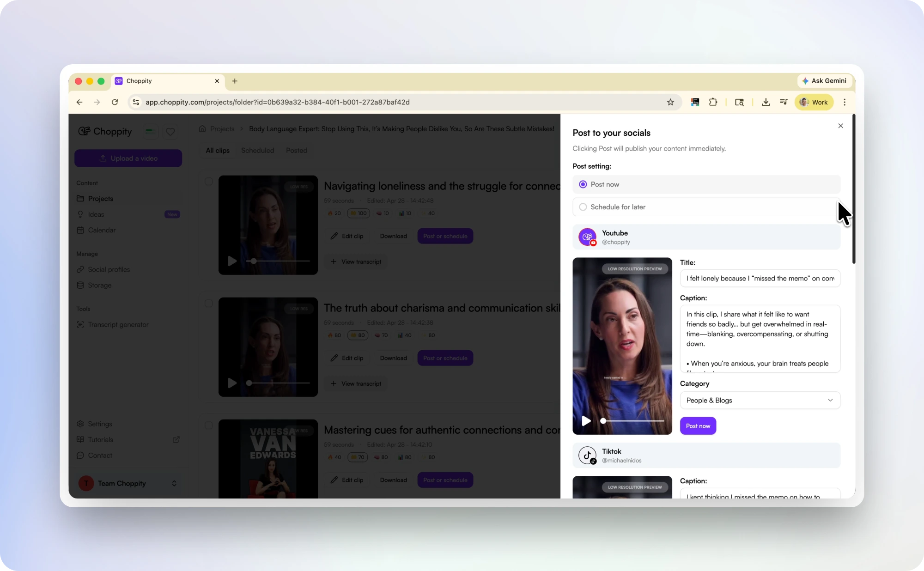Open Ideas in the sidebar
Image resolution: width=924 pixels, height=571 pixels.
point(128,214)
